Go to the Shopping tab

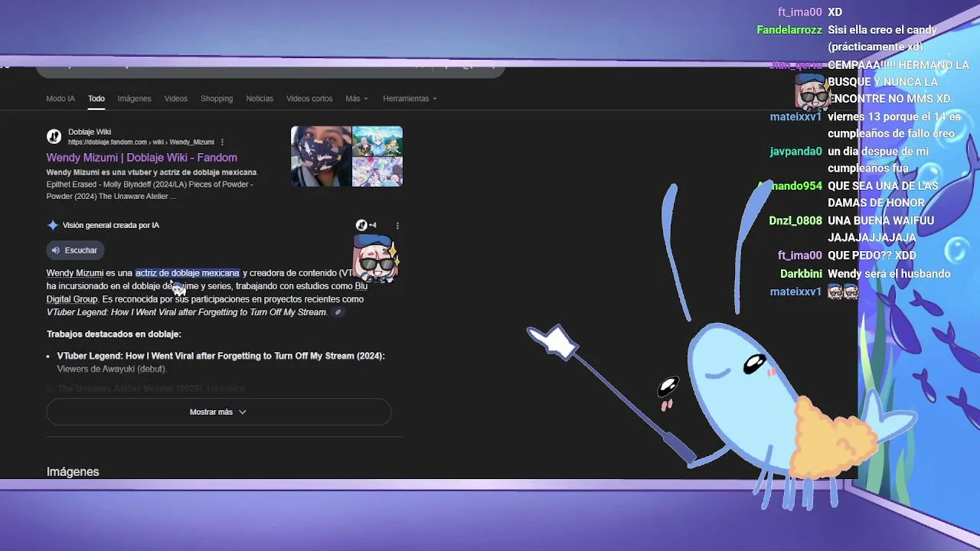point(217,99)
